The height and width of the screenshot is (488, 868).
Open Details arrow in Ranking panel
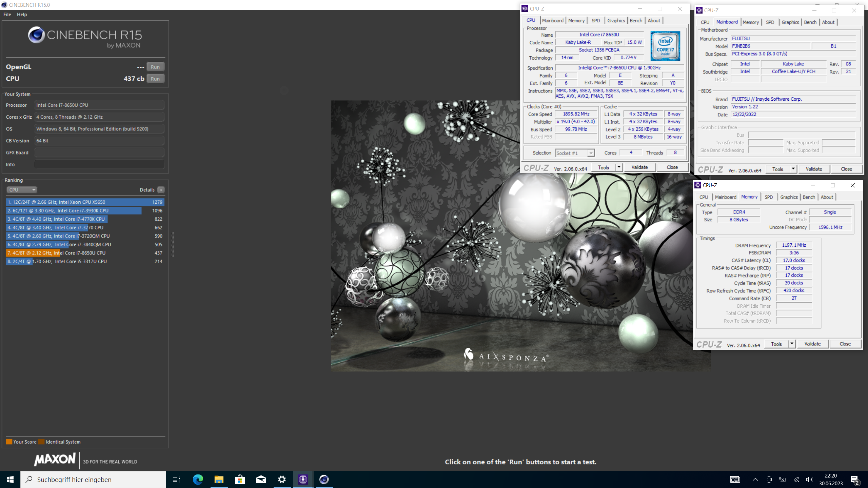coord(161,190)
